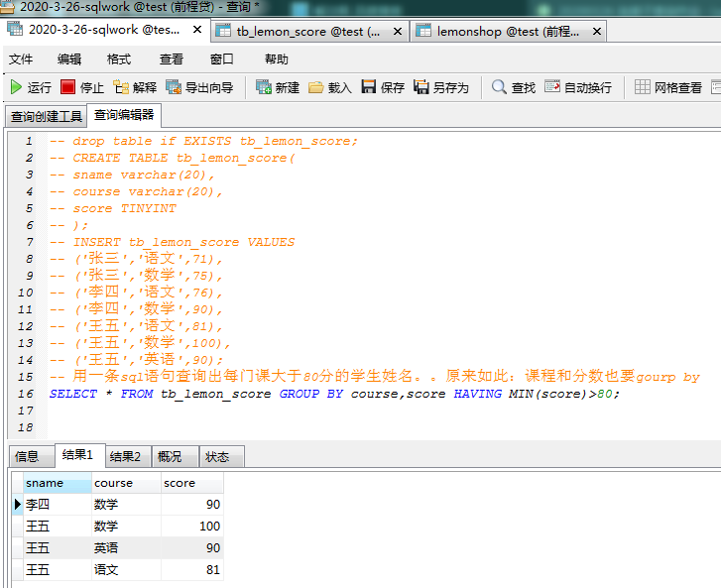Viewport: 721px width, 588px height.
Task: Click the Explain (解释) toolbar icon
Action: click(122, 87)
